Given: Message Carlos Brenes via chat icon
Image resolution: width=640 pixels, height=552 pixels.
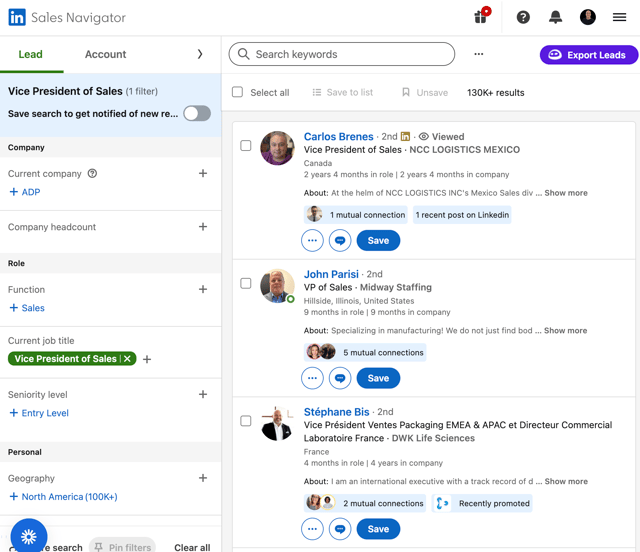Looking at the screenshot, I should [x=340, y=240].
